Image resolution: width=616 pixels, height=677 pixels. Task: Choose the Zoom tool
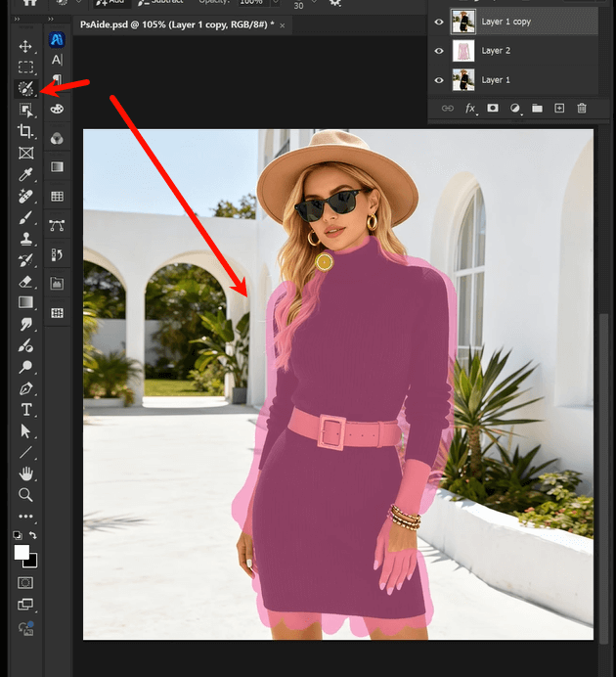(26, 495)
